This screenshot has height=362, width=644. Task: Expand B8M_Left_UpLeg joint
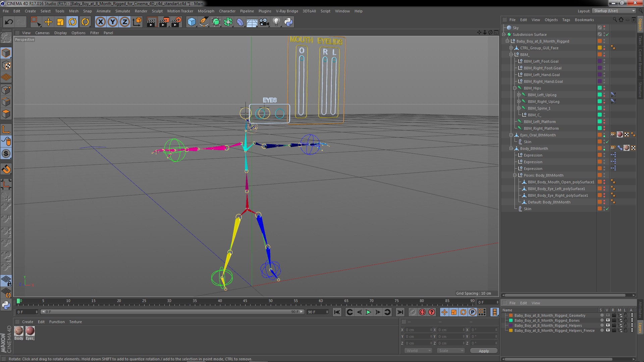tap(519, 95)
